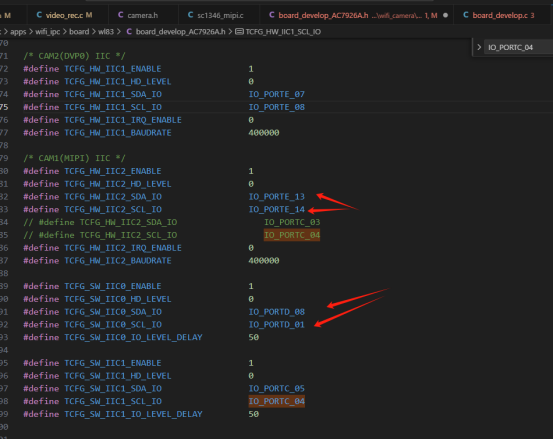Click the 'wifi_ipc' breadcrumb segment
553x440 pixels.
click(x=48, y=32)
